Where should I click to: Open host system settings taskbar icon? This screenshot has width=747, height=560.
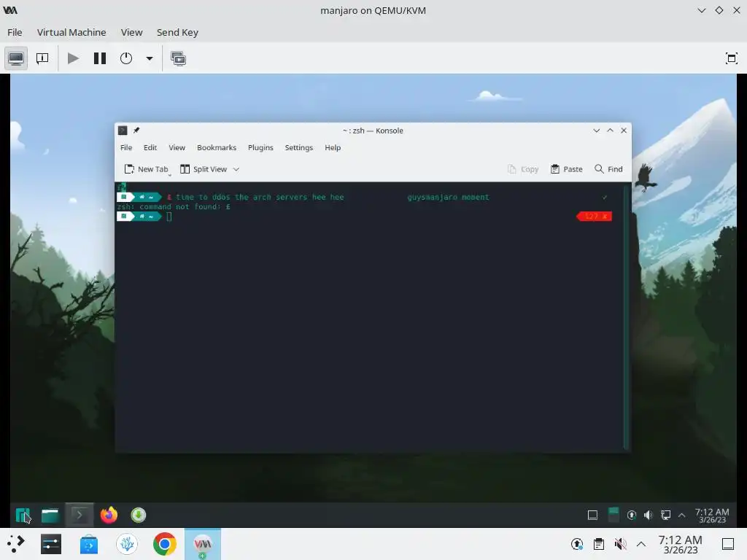coord(51,544)
